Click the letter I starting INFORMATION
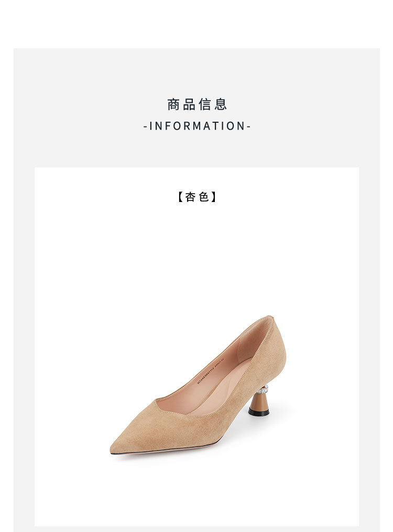Screen dimensions: 393x532 click(x=151, y=126)
